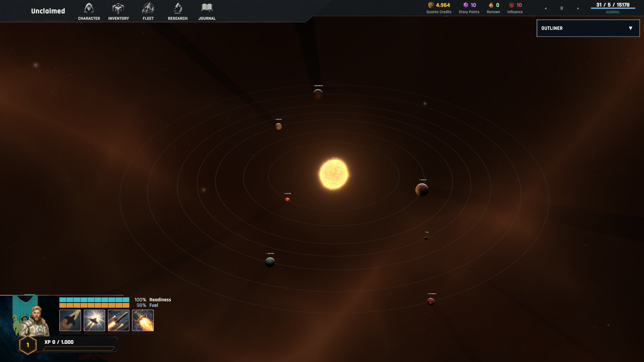Click the Renown resource counter
644x362 pixels.
pyautogui.click(x=493, y=8)
